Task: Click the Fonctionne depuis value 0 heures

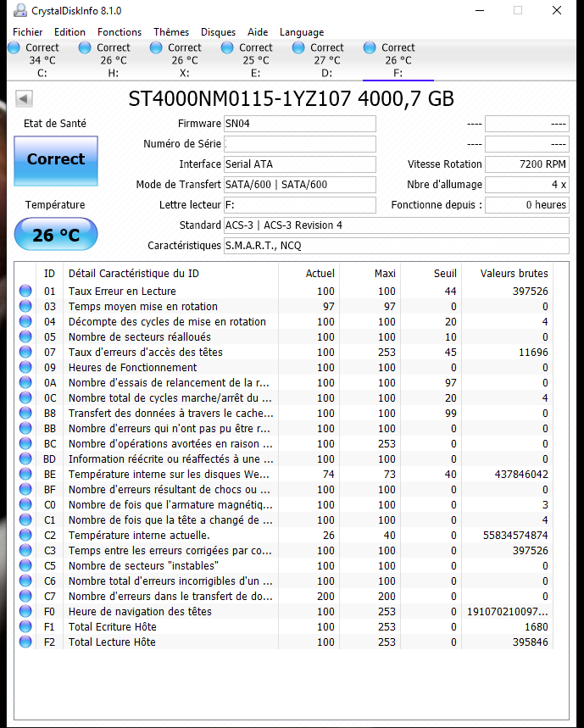Action: [527, 205]
